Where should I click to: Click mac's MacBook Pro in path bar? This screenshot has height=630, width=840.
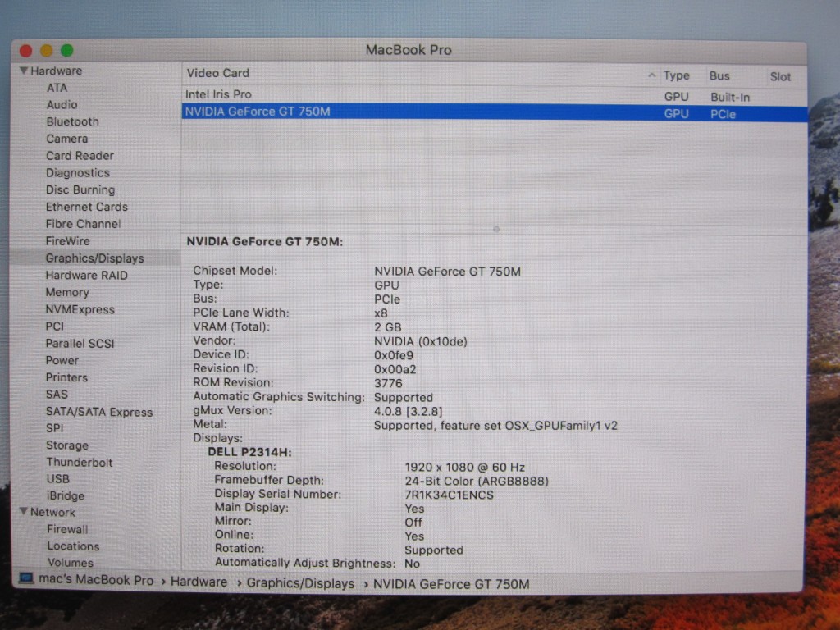click(x=96, y=580)
